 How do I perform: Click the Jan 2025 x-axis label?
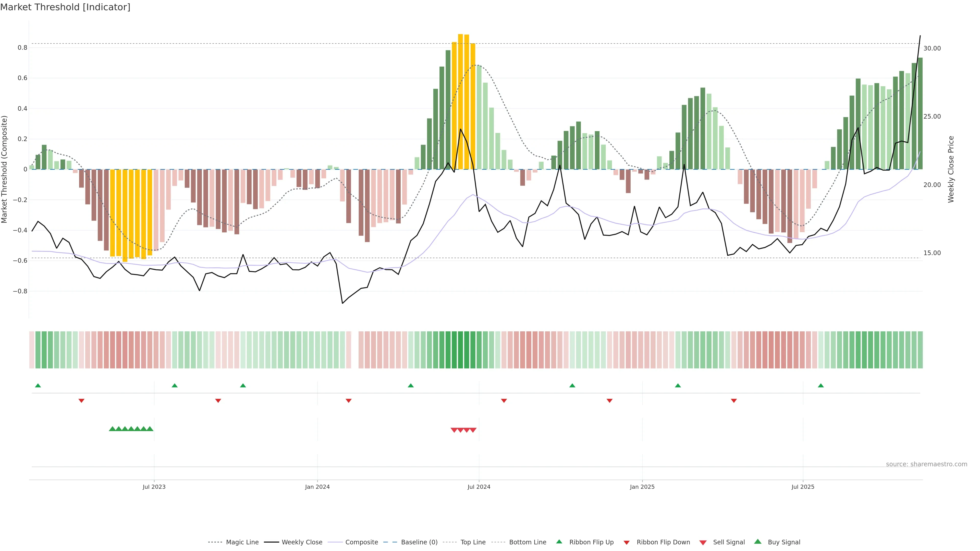[x=642, y=487]
